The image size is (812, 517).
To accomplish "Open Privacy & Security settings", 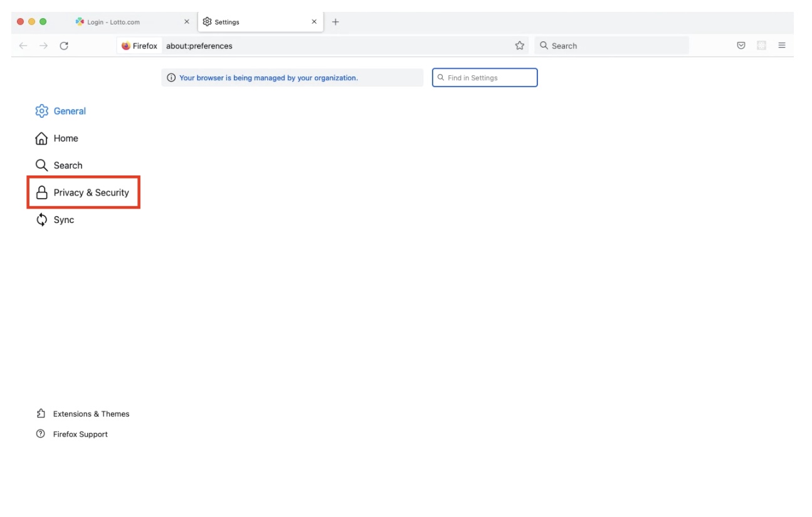I will point(83,192).
